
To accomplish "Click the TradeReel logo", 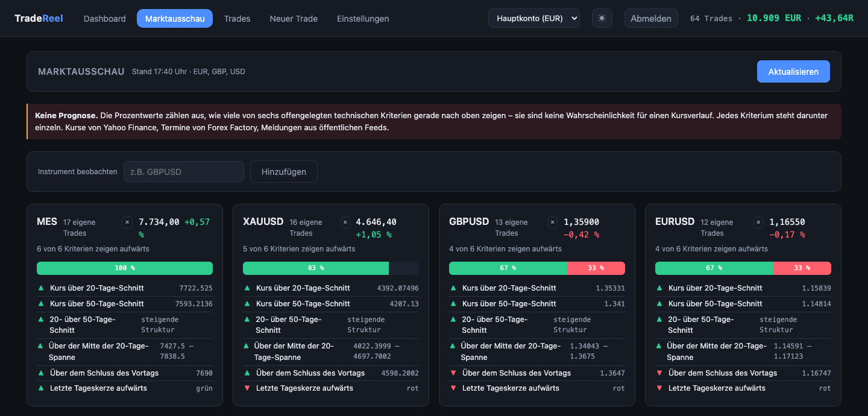I will pyautogui.click(x=39, y=18).
